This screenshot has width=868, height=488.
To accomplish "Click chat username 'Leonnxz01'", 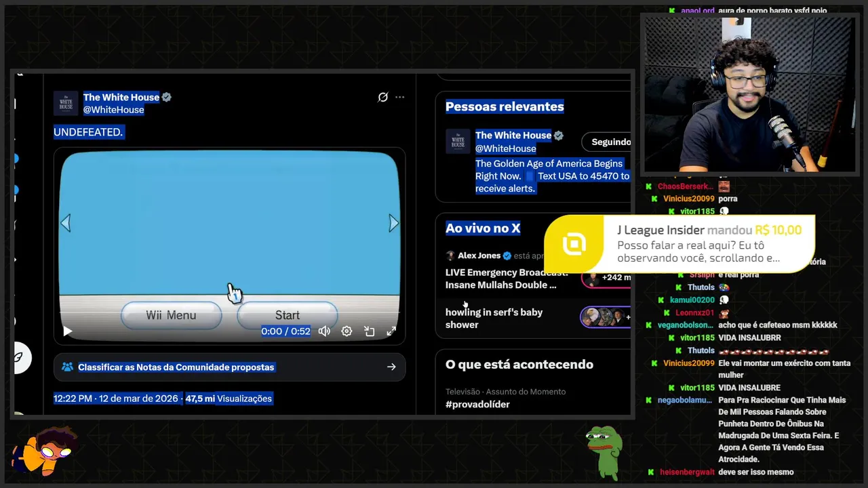I will (695, 312).
